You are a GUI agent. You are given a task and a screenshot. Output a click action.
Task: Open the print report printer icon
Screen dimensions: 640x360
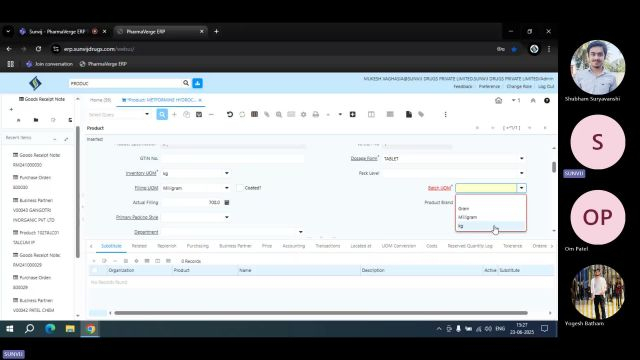pos(316,115)
